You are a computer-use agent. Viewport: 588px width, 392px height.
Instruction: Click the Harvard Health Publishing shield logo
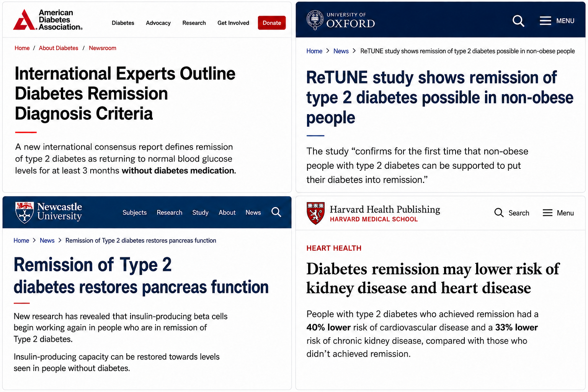point(316,213)
